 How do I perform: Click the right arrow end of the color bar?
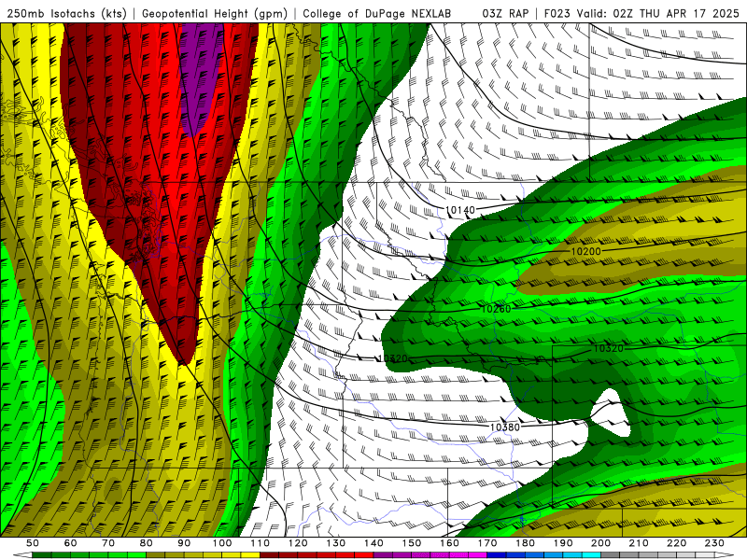[x=725, y=554]
